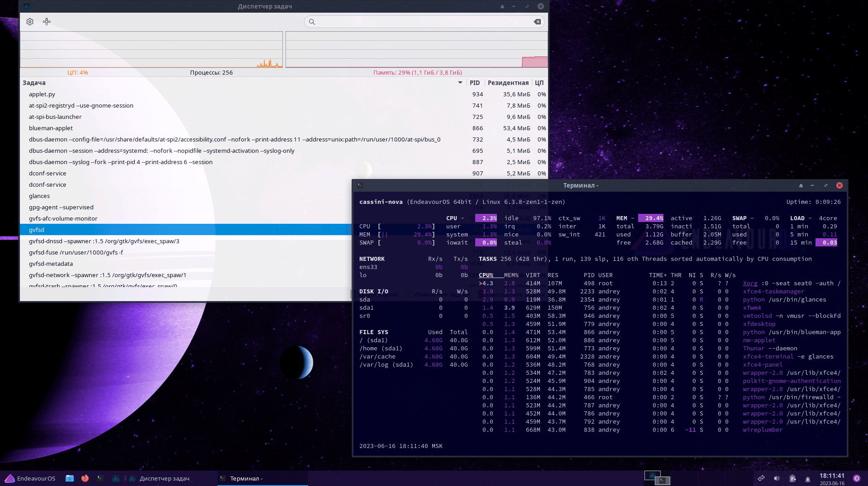Click the Задача column header sort arrow
The height and width of the screenshot is (486, 868).
pos(460,83)
